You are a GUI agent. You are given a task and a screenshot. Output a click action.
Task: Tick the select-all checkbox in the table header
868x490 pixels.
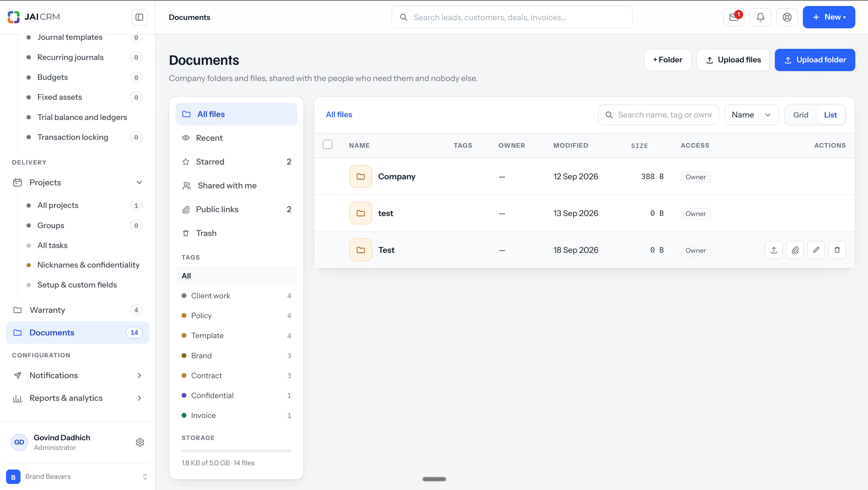(x=328, y=144)
